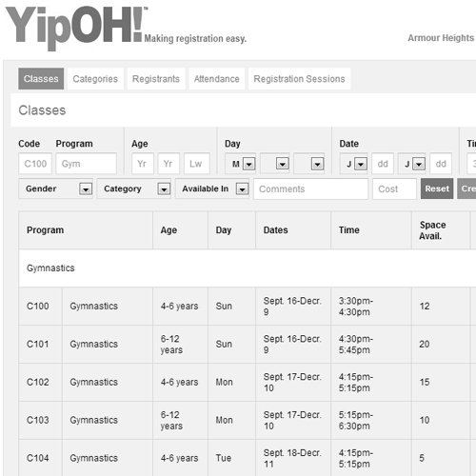The height and width of the screenshot is (476, 476).
Task: Switch to the Categories tab
Action: point(95,79)
